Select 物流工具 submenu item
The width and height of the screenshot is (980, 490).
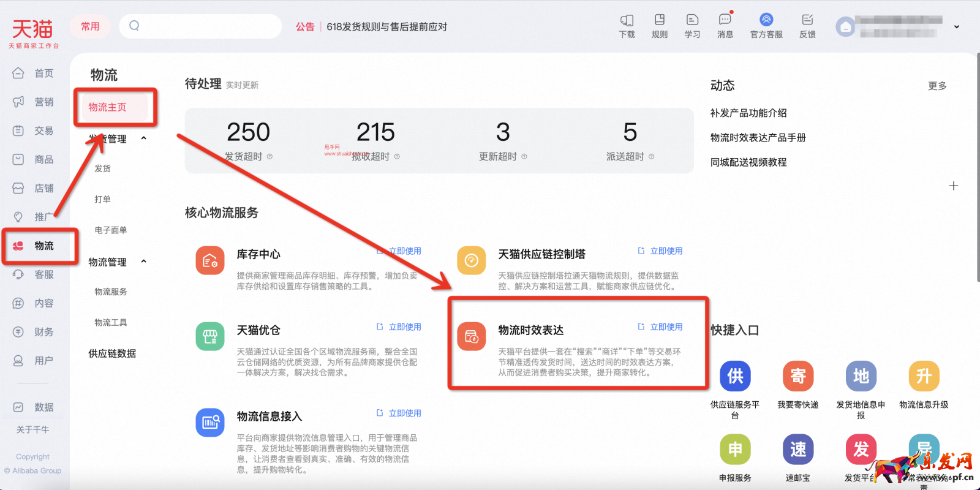pyautogui.click(x=111, y=323)
